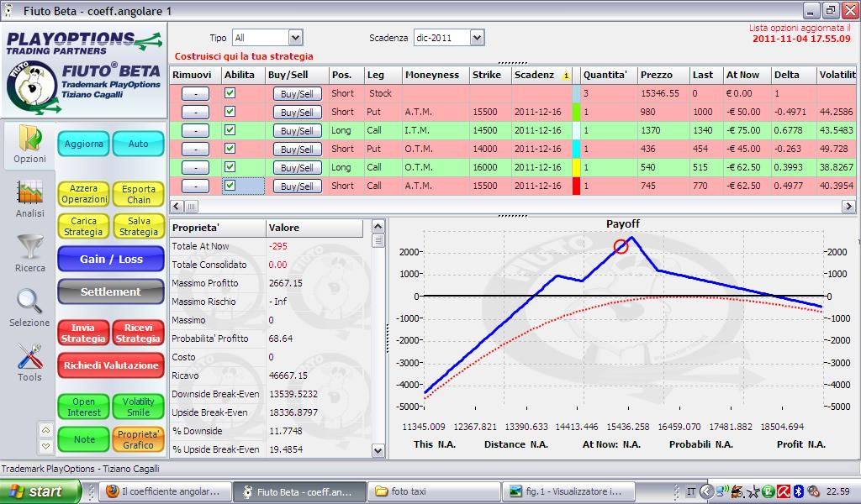Click the red color swatch of Short Call row
Image resolution: width=861 pixels, height=504 pixels.
[576, 186]
